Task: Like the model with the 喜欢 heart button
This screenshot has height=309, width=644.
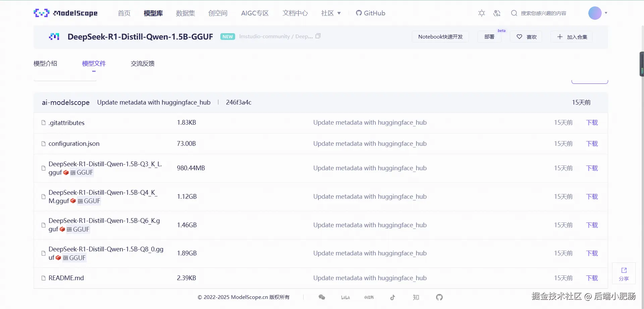Action: tap(526, 37)
